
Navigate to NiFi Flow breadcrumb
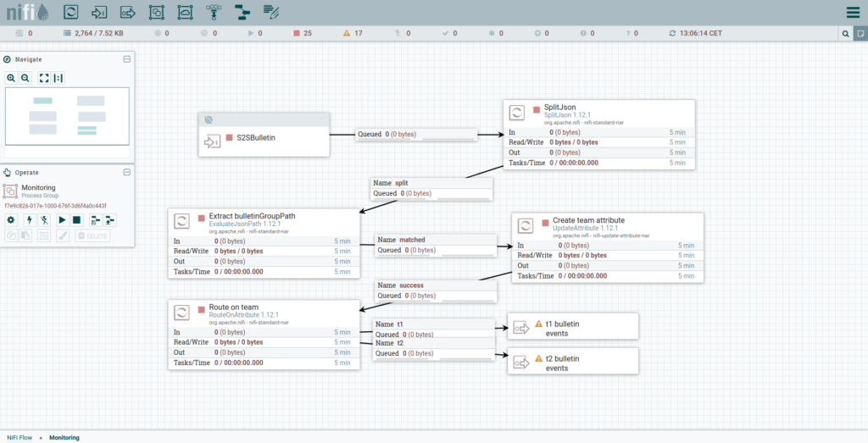[x=19, y=437]
